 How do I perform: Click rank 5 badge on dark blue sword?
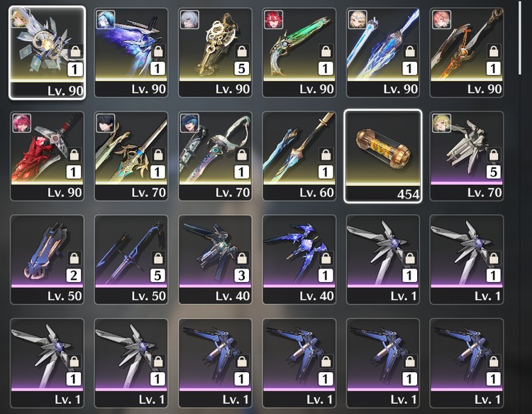pos(157,276)
